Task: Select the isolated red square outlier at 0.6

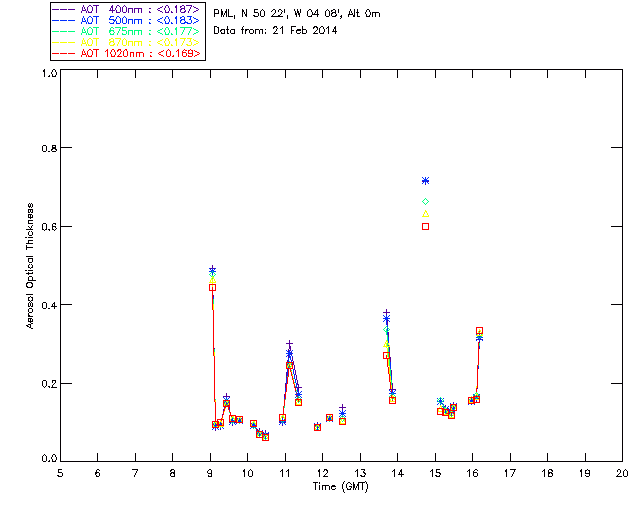Action: tap(425, 227)
